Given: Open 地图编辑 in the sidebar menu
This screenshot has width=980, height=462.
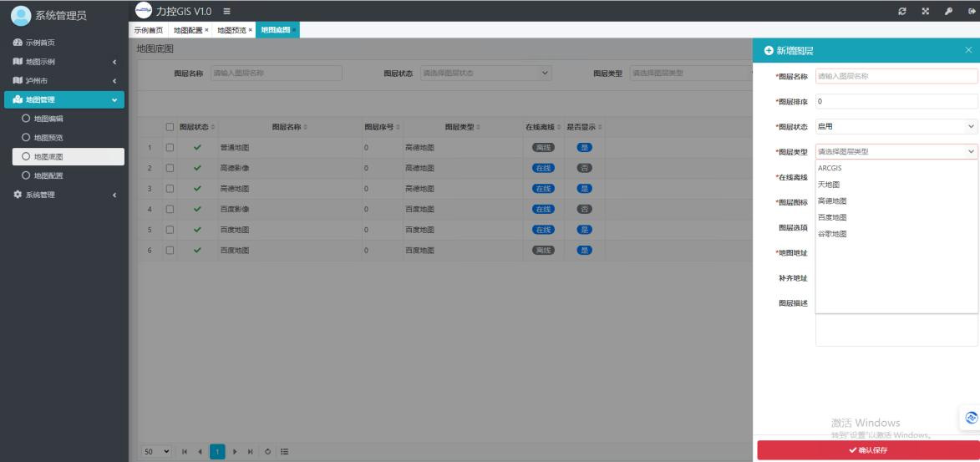Looking at the screenshot, I should click(48, 119).
